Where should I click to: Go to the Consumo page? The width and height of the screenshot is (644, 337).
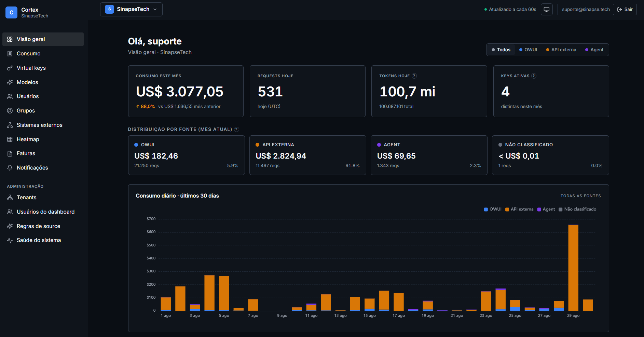click(43, 54)
